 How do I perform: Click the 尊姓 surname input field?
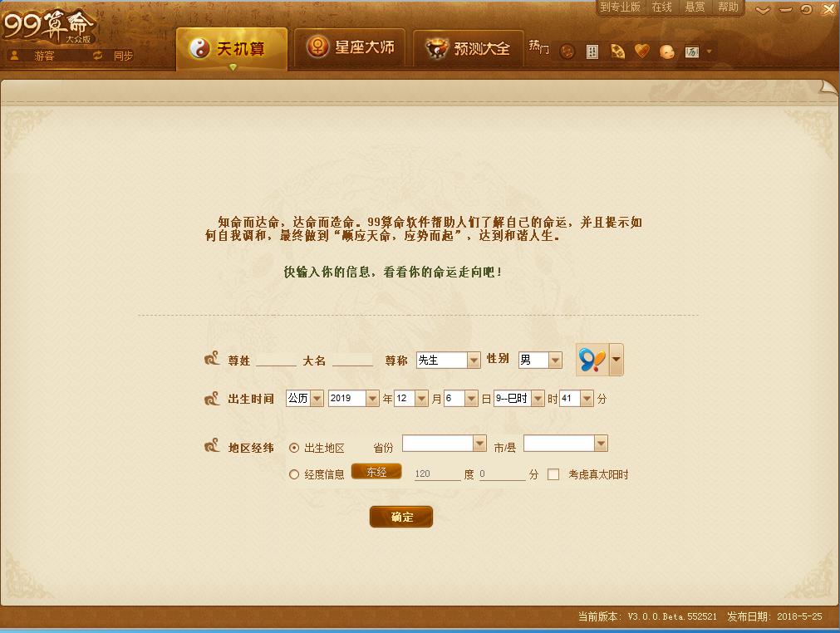276,360
